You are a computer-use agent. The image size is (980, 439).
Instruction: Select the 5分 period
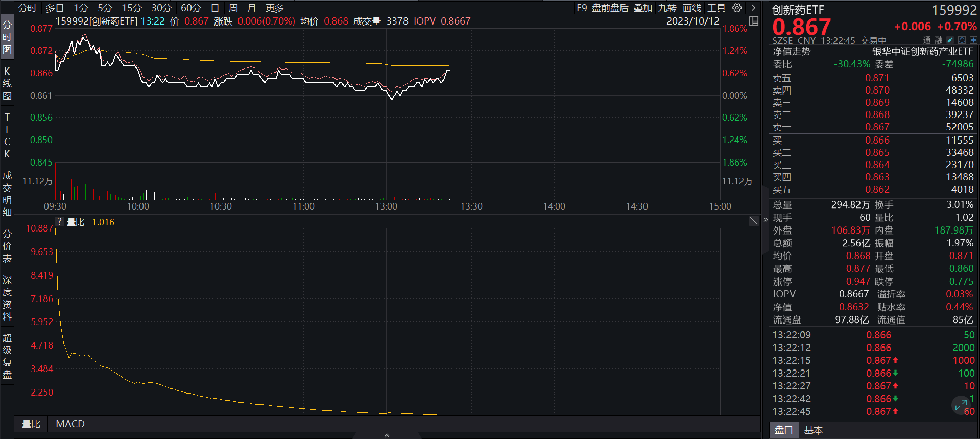click(105, 8)
